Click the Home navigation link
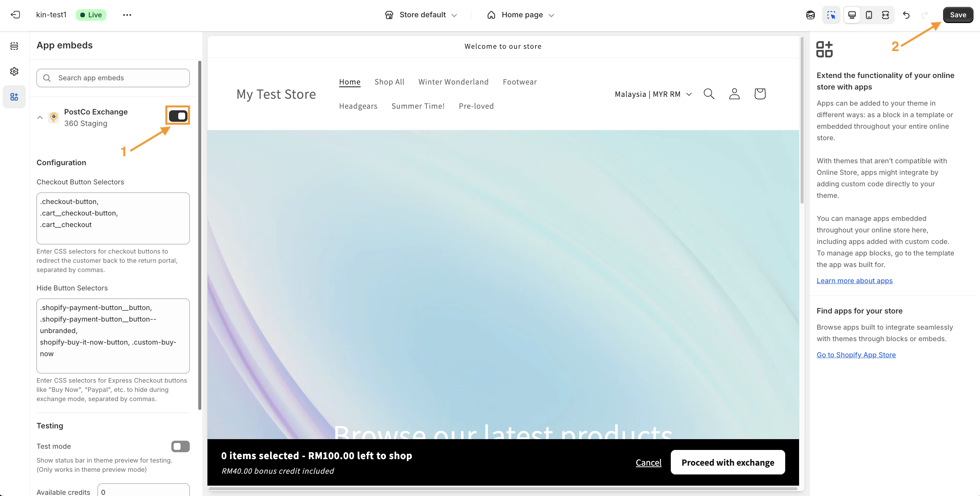Image resolution: width=980 pixels, height=496 pixels. 350,82
